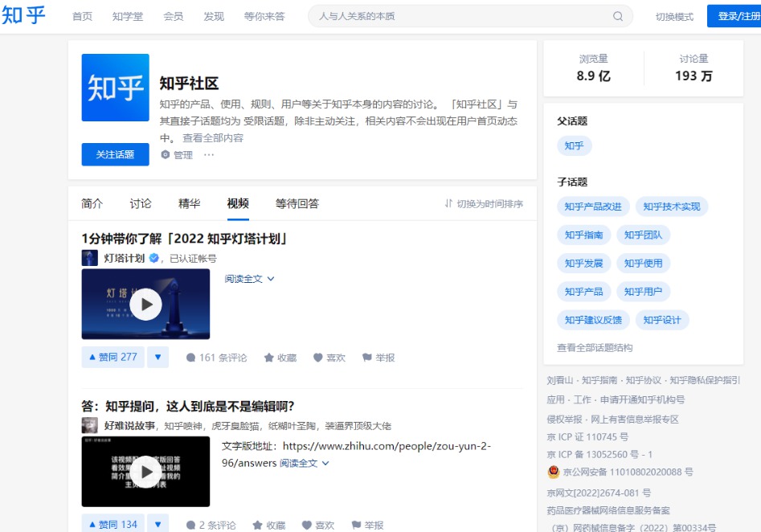Open 发现 in the top nav
This screenshot has height=532, width=761.
coord(214,17)
